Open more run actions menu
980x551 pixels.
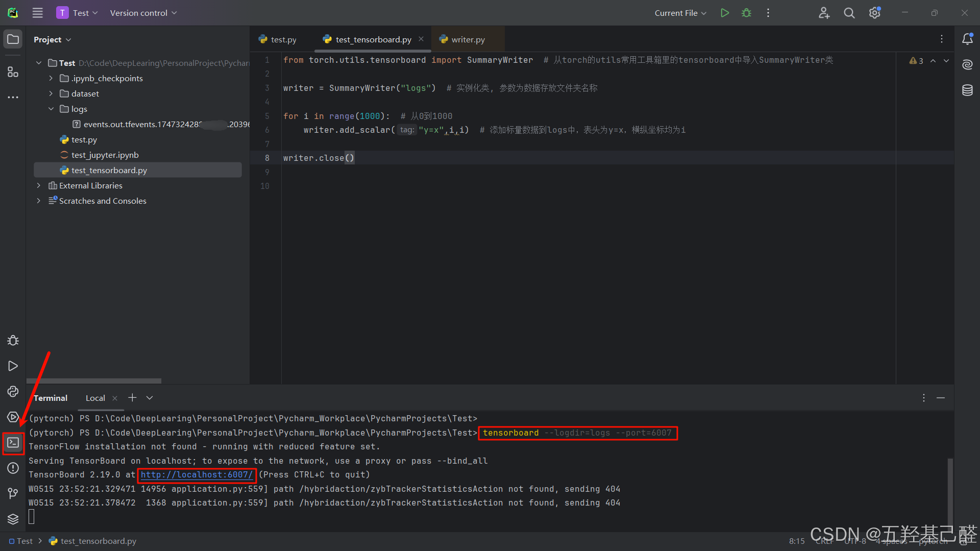click(x=768, y=13)
